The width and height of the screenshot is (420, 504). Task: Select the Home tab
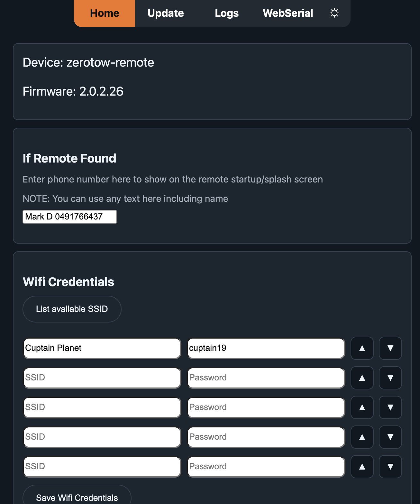[105, 13]
